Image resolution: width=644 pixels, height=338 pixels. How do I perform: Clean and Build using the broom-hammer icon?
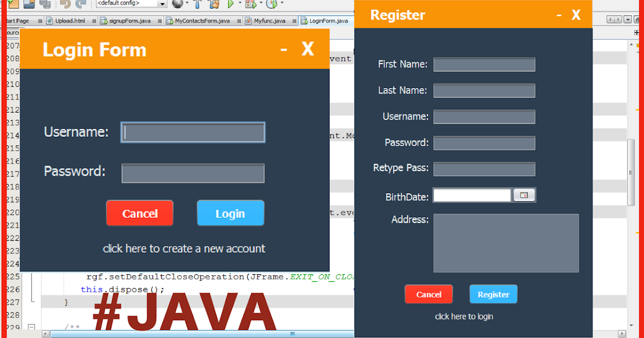pyautogui.click(x=213, y=5)
